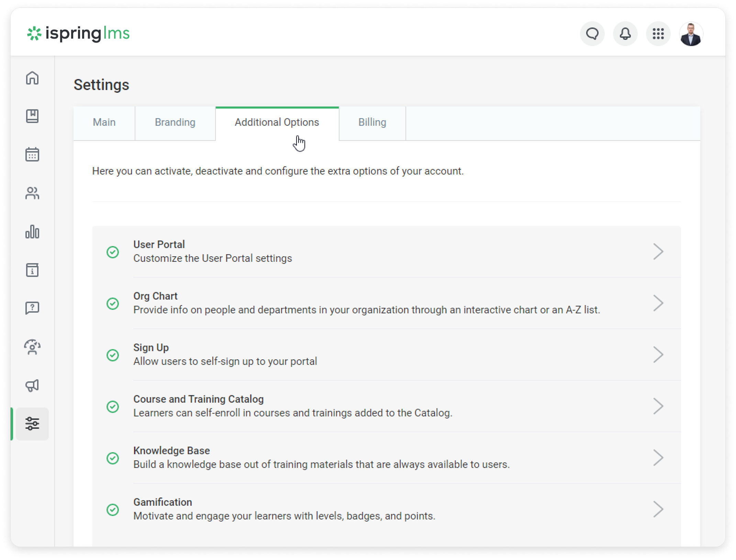Open the Home icon in sidebar
Viewport: 736px width, 560px height.
coord(32,78)
